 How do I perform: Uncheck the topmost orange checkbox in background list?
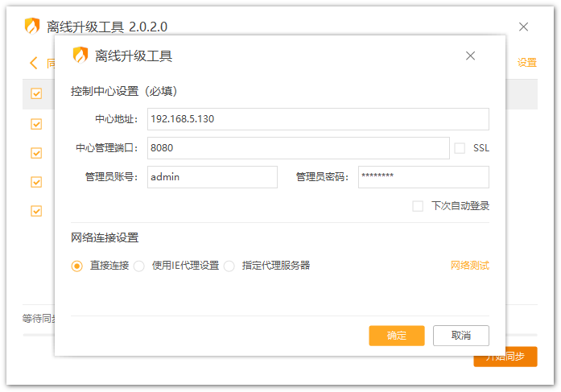[36, 93]
